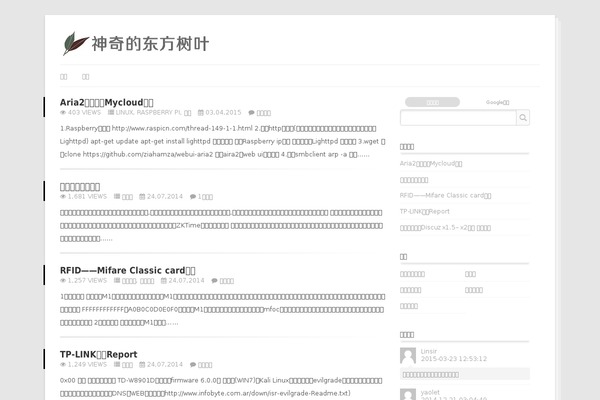Viewport: 600px width, 400px height.
Task: Click comment bubble icon of Aria2 post
Action: 251,113
